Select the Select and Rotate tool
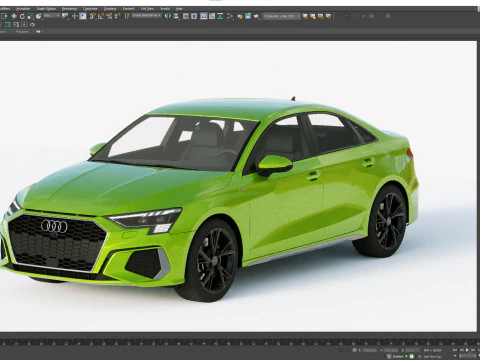 tap(22, 16)
